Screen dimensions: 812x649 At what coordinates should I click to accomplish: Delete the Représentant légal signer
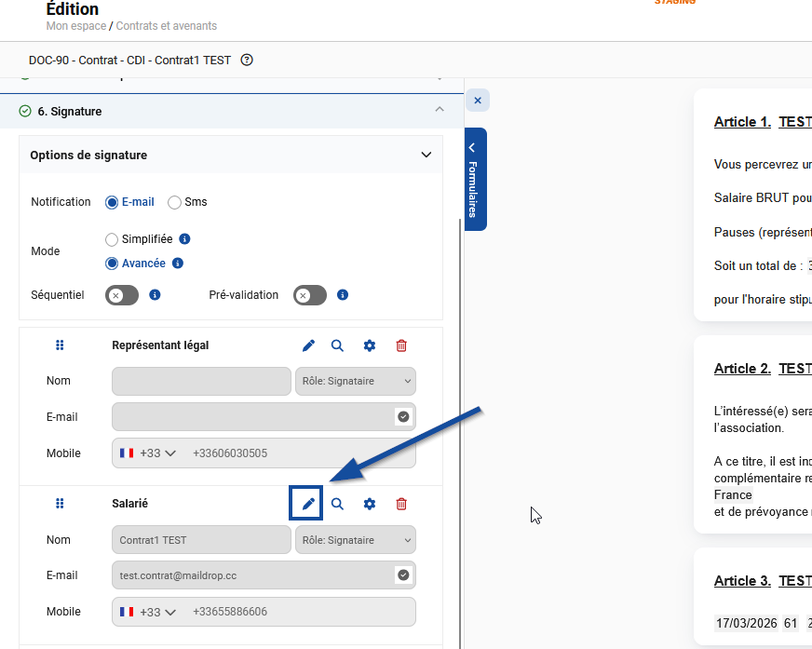(x=401, y=345)
